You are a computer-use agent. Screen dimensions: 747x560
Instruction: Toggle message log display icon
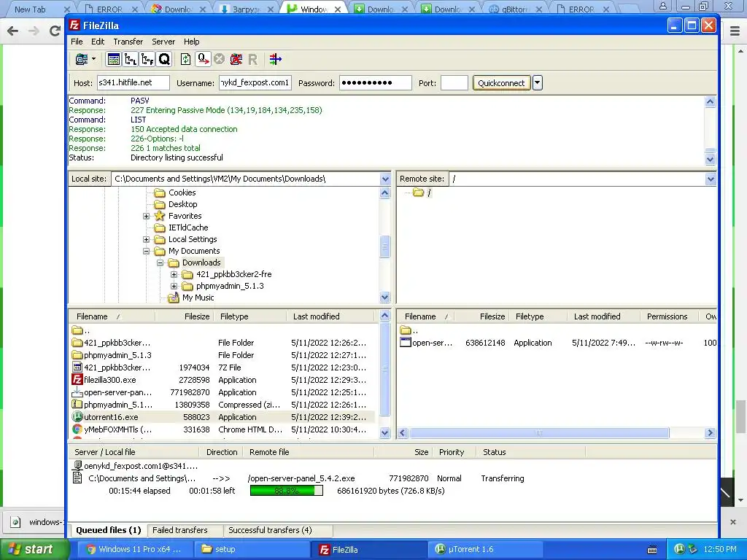tap(113, 59)
